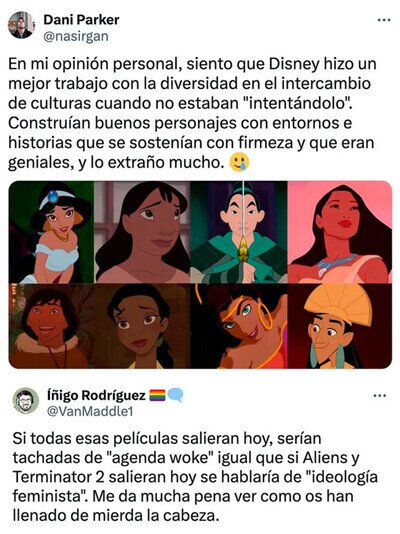Image resolution: width=400 pixels, height=534 pixels.
Task: Open Dani Parker's profile avatar
Action: click(21, 25)
